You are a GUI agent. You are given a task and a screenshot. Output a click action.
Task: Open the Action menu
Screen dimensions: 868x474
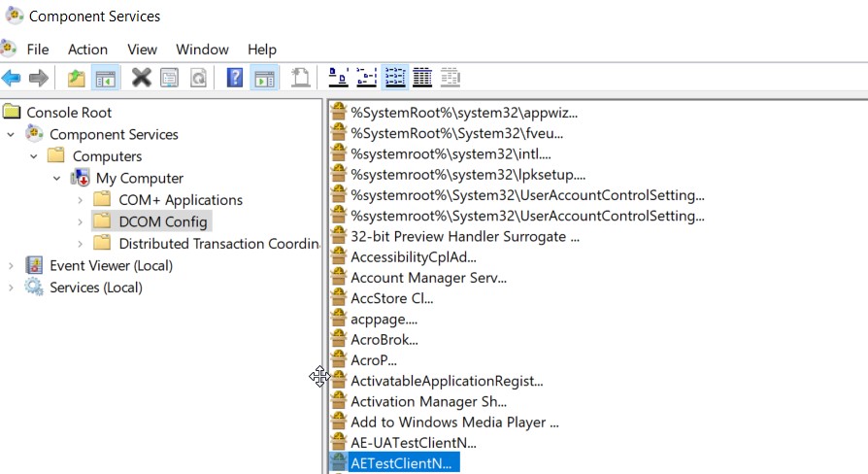[x=87, y=50]
